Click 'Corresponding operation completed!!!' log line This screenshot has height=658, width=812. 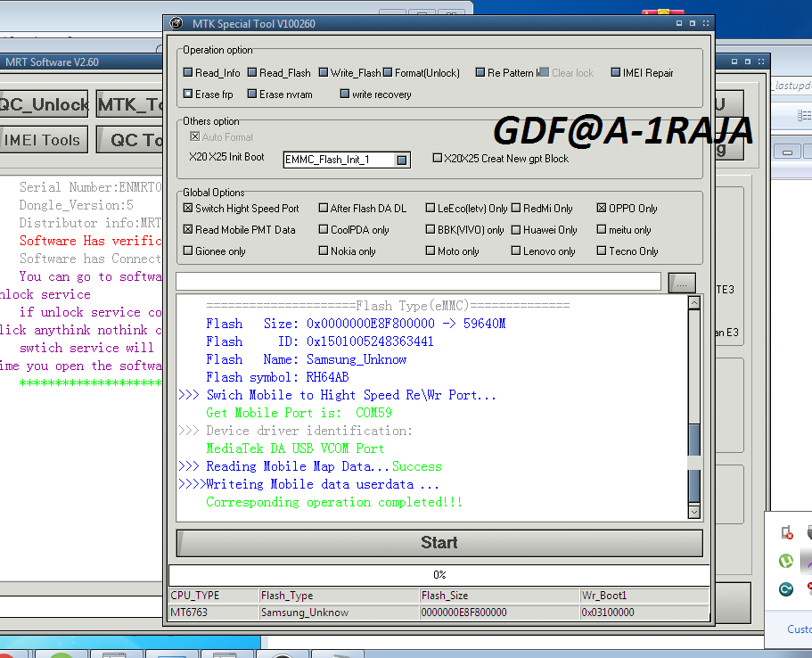click(334, 502)
